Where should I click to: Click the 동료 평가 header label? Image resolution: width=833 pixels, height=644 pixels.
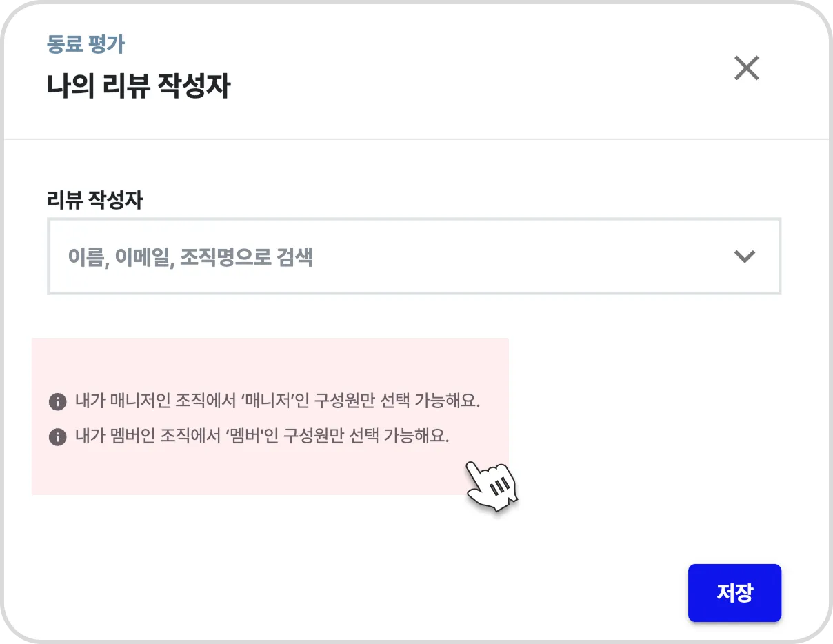click(86, 45)
